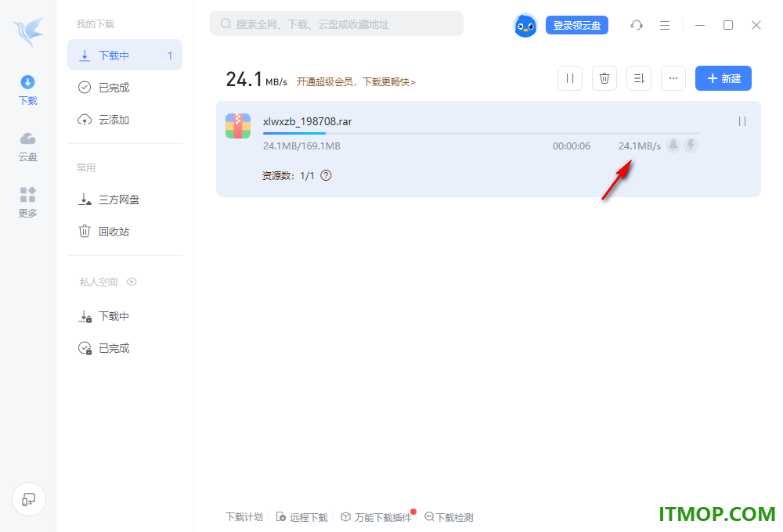This screenshot has height=532, width=783.
Task: Focus the search box 搜索全网
Action: (x=337, y=24)
